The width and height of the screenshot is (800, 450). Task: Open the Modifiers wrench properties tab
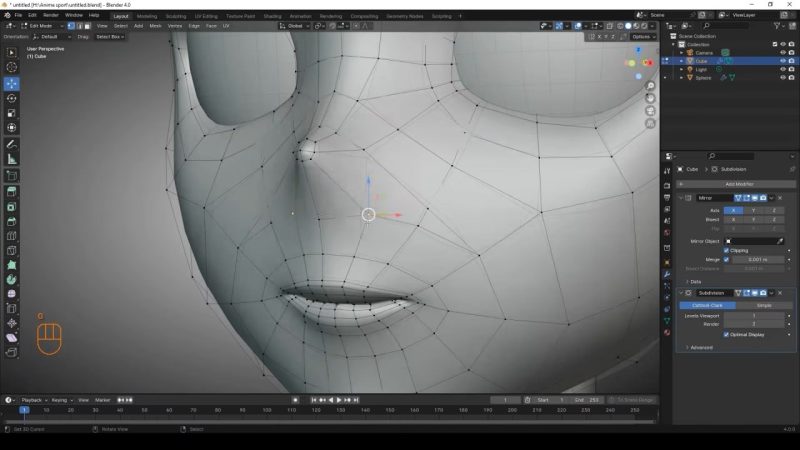(667, 274)
